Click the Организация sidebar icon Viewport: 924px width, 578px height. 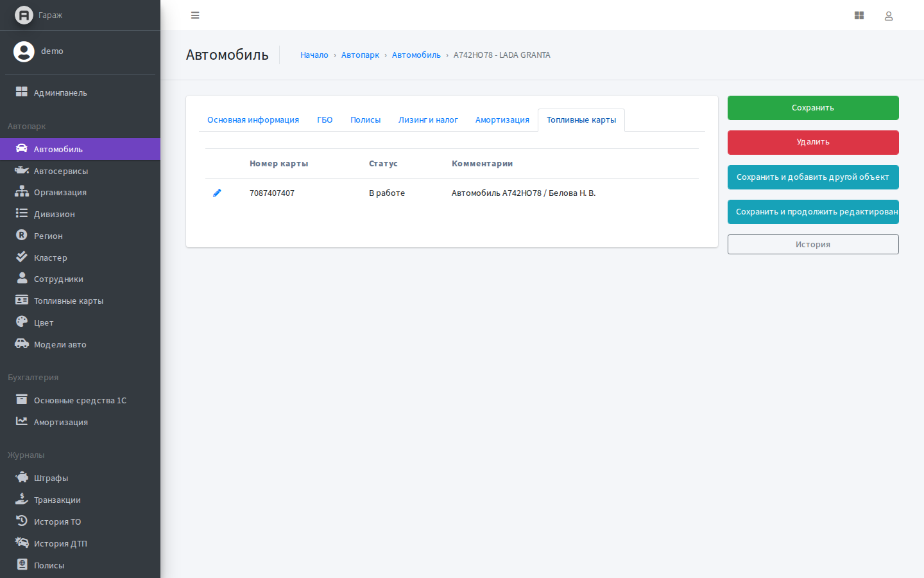click(22, 191)
